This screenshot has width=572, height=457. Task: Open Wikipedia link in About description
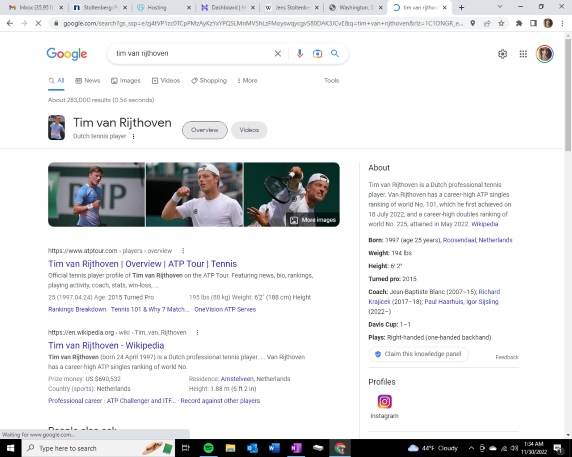(484, 224)
